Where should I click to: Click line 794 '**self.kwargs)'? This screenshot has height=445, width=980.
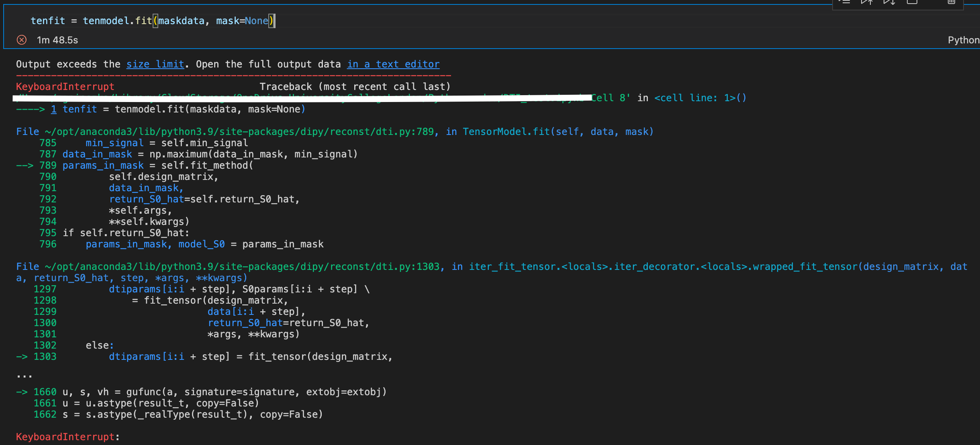[x=149, y=222]
